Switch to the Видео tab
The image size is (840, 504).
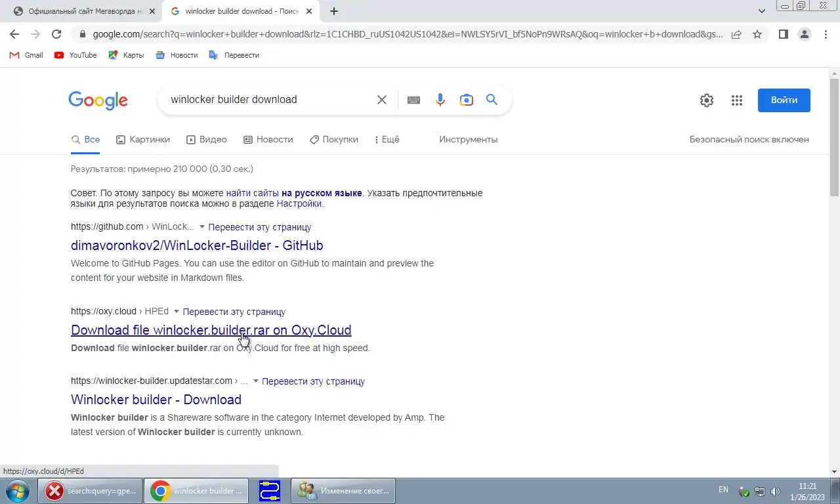pyautogui.click(x=207, y=139)
